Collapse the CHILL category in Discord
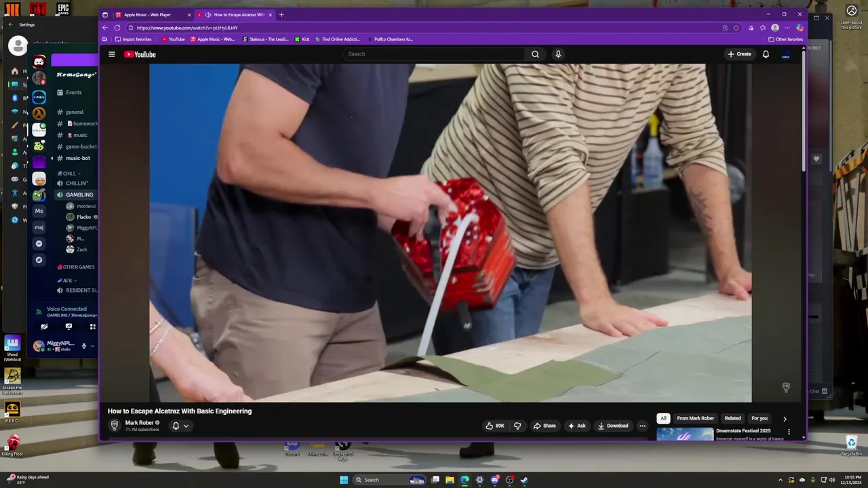 pyautogui.click(x=69, y=174)
